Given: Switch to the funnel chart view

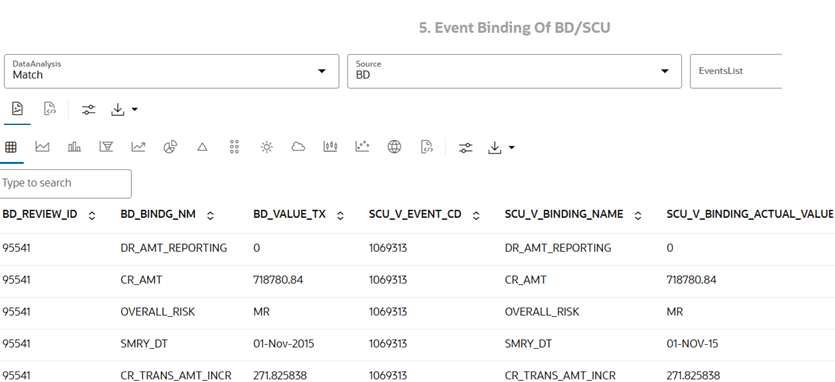Looking at the screenshot, I should click(106, 147).
